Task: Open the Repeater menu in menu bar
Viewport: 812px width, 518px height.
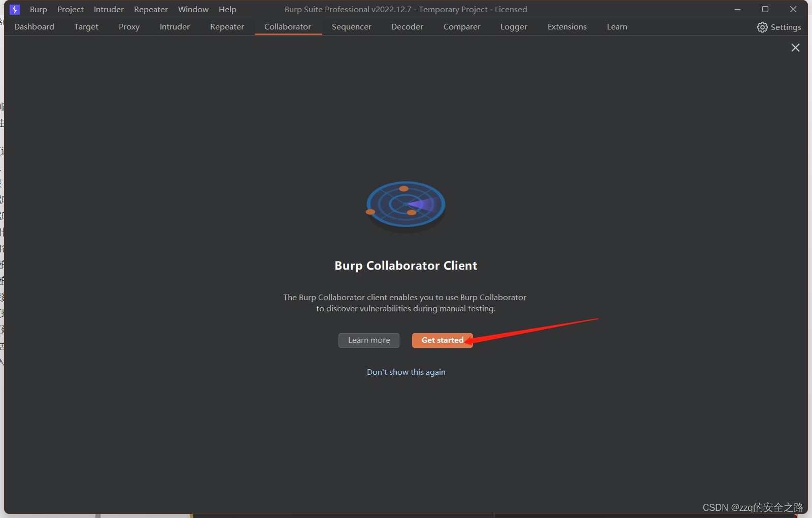Action: coord(151,10)
